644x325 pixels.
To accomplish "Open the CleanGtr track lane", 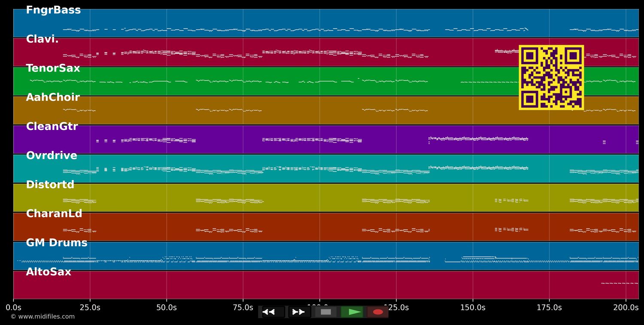I will point(52,126).
